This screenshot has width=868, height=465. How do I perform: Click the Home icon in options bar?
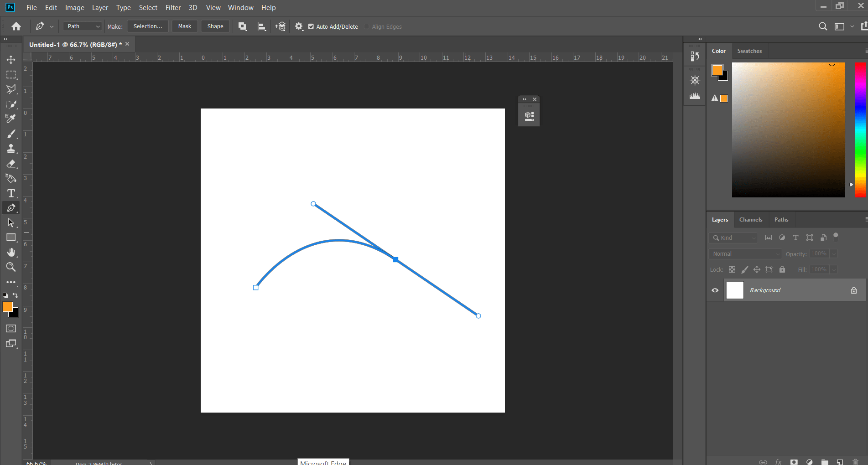tap(16, 26)
